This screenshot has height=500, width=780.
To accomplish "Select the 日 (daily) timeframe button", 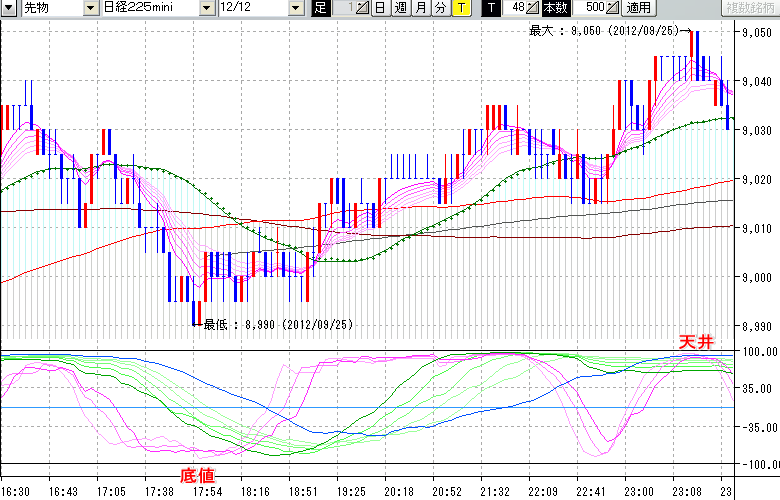I will point(381,8).
